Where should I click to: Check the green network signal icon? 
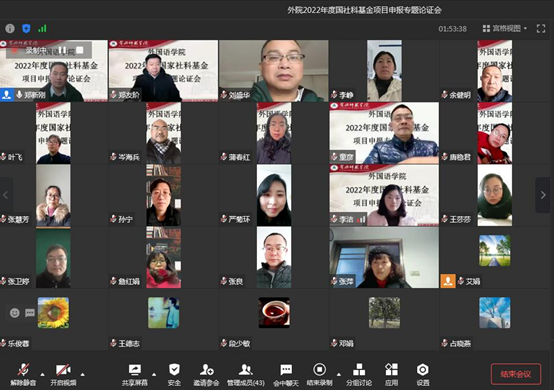(42, 28)
